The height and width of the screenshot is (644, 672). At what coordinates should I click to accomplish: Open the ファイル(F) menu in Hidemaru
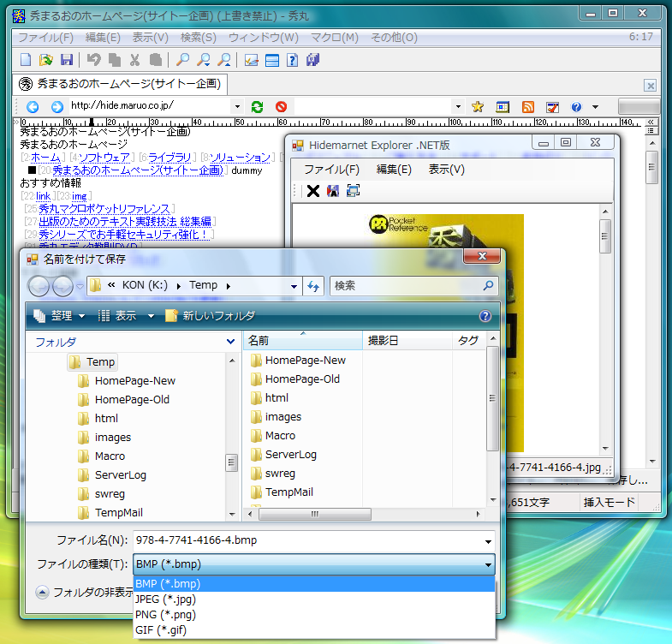pos(46,38)
